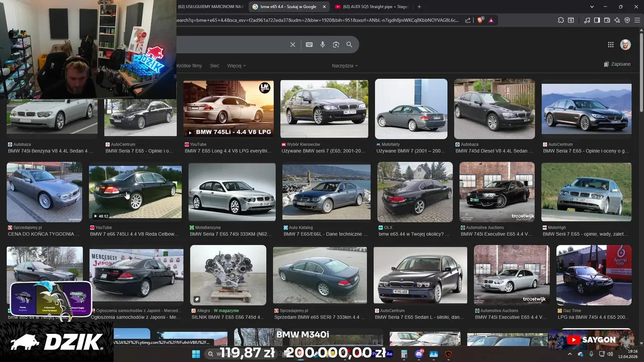The height and width of the screenshot is (362, 644).
Task: Open 'BMW 745d Diesel V8 4.4L Sedan' link
Action: pyautogui.click(x=494, y=151)
